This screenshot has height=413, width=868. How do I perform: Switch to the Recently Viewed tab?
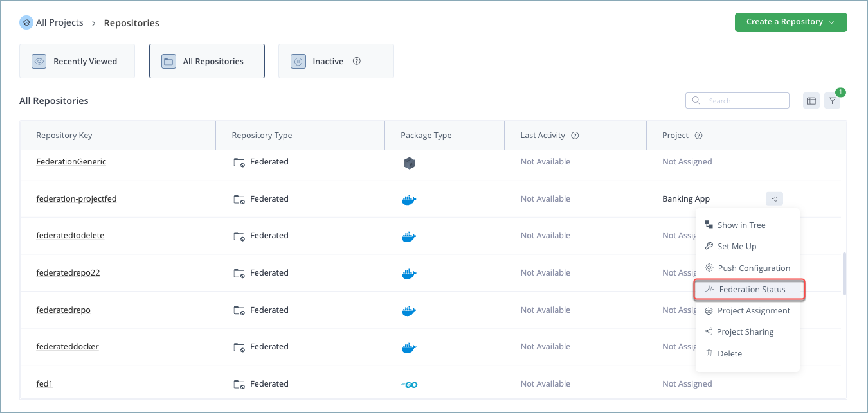(x=77, y=61)
